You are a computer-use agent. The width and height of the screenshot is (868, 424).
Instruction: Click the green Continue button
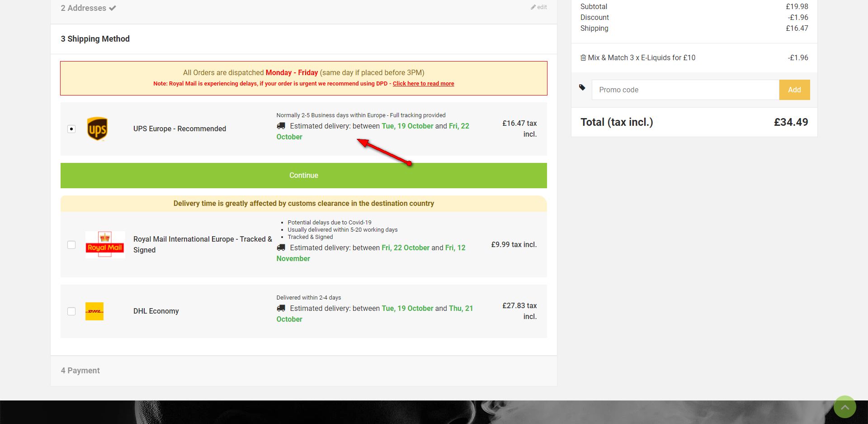coord(304,176)
